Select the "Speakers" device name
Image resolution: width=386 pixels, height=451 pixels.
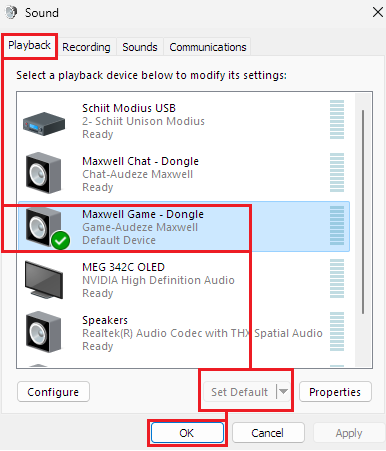coord(105,320)
